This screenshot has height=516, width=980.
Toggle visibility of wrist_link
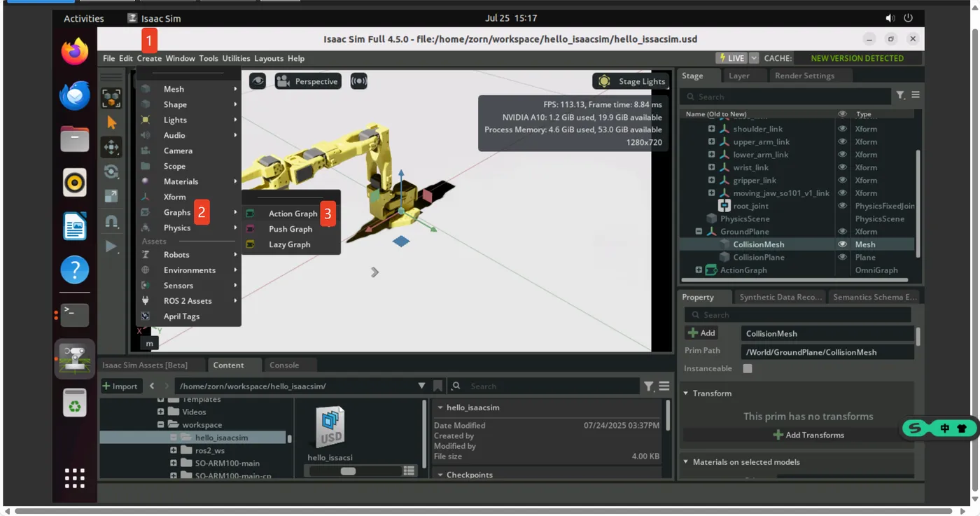pos(842,167)
